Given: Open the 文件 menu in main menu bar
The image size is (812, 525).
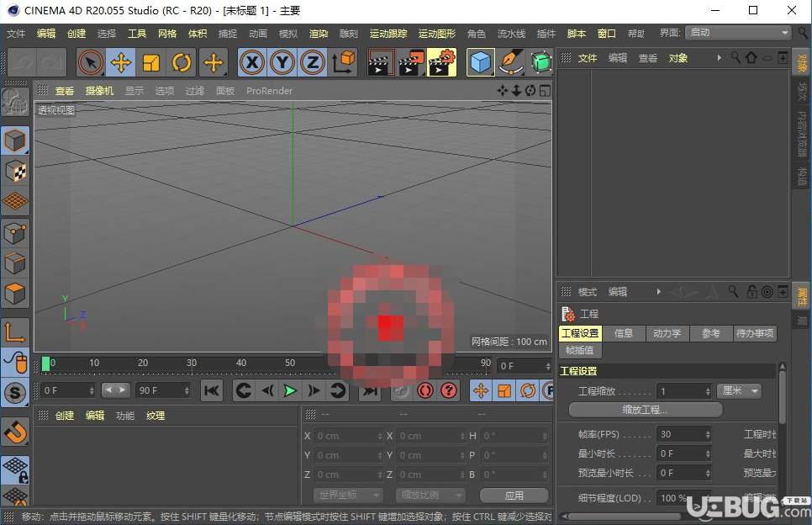Looking at the screenshot, I should tap(16, 34).
